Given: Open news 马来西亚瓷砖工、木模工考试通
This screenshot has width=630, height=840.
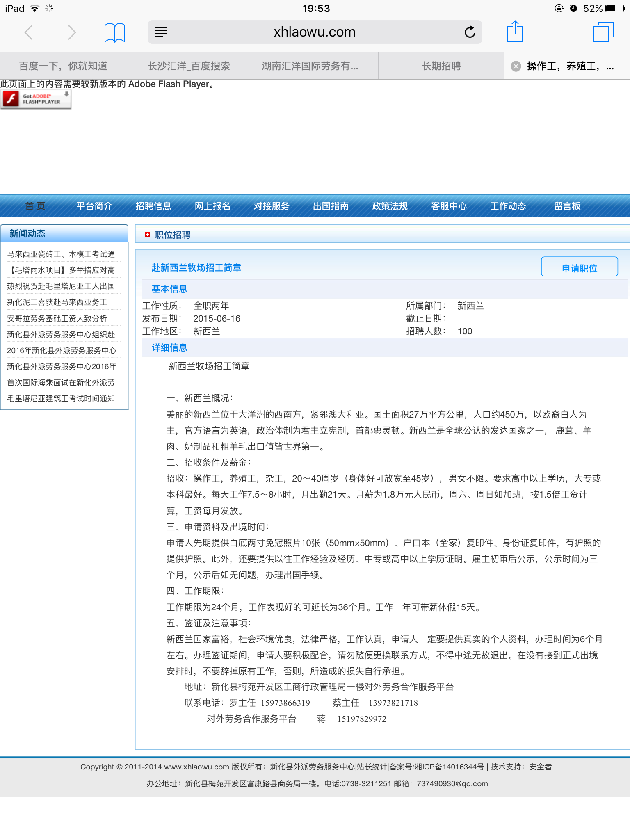Looking at the screenshot, I should click(x=61, y=254).
